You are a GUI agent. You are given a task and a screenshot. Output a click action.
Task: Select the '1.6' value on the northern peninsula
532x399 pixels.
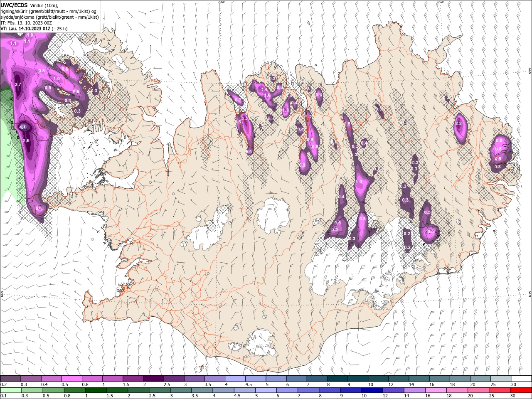(x=268, y=96)
